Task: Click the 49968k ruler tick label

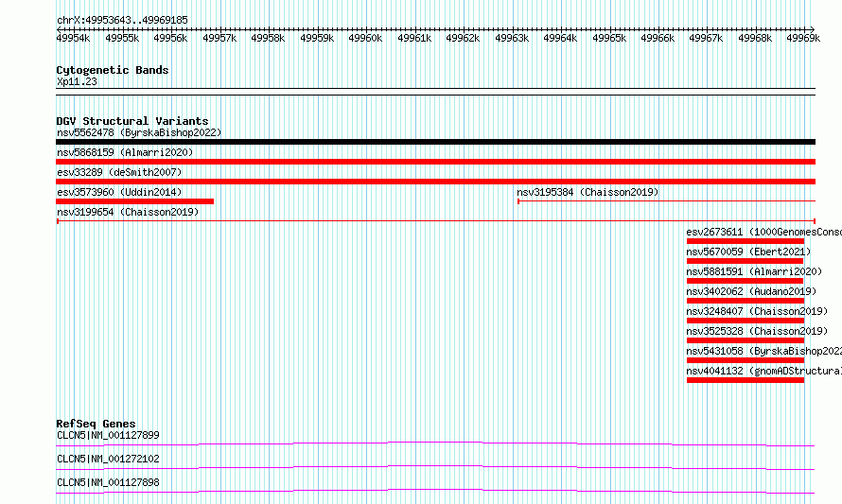Action: point(754,38)
